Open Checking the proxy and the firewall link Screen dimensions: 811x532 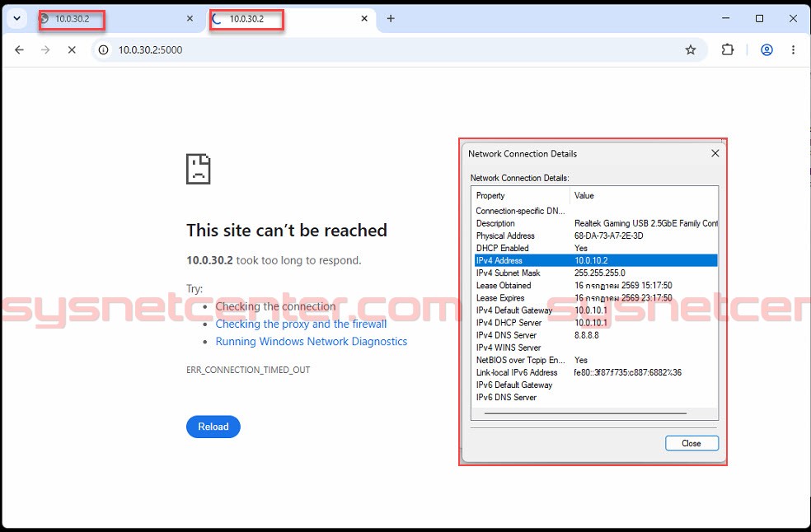(301, 324)
